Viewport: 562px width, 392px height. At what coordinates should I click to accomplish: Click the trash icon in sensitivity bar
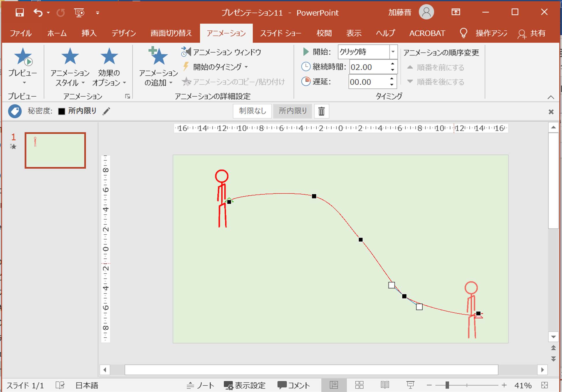[x=321, y=111]
